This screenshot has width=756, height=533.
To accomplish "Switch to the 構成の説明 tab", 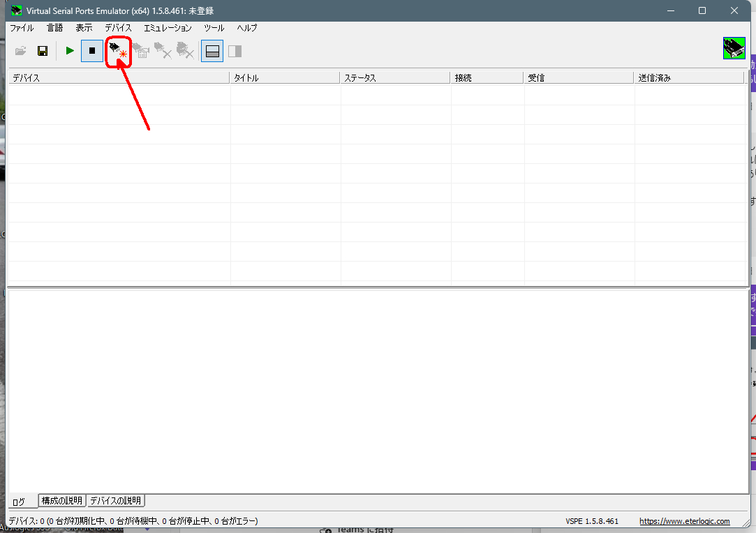I will pyautogui.click(x=62, y=501).
